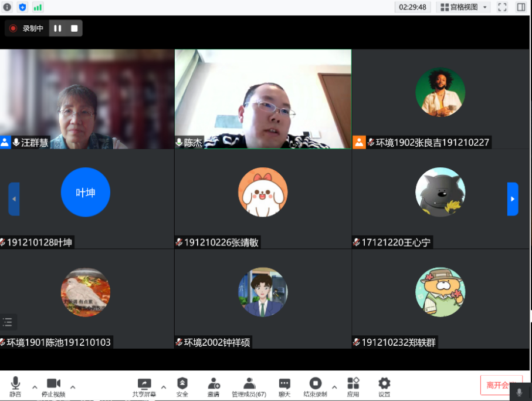532x401 pixels.
Task: Toggle the 静音 mute microphone button
Action: tap(15, 386)
